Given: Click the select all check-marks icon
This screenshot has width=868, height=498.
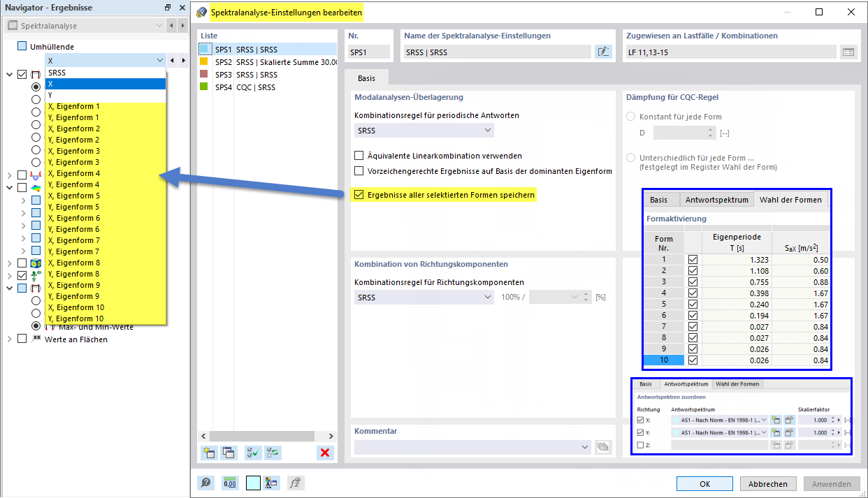Looking at the screenshot, I should click(x=253, y=453).
